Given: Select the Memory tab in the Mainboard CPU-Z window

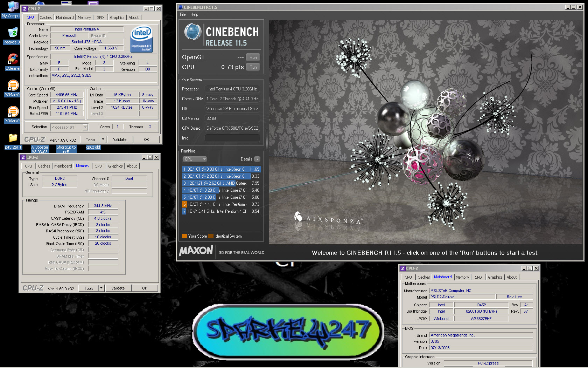Looking at the screenshot, I should [462, 277].
